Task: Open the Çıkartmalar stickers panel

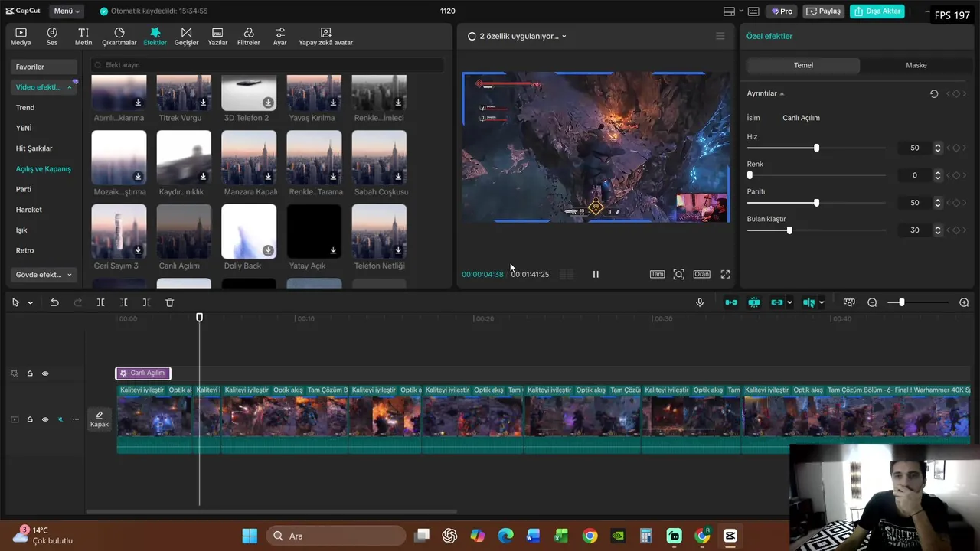Action: tap(119, 37)
